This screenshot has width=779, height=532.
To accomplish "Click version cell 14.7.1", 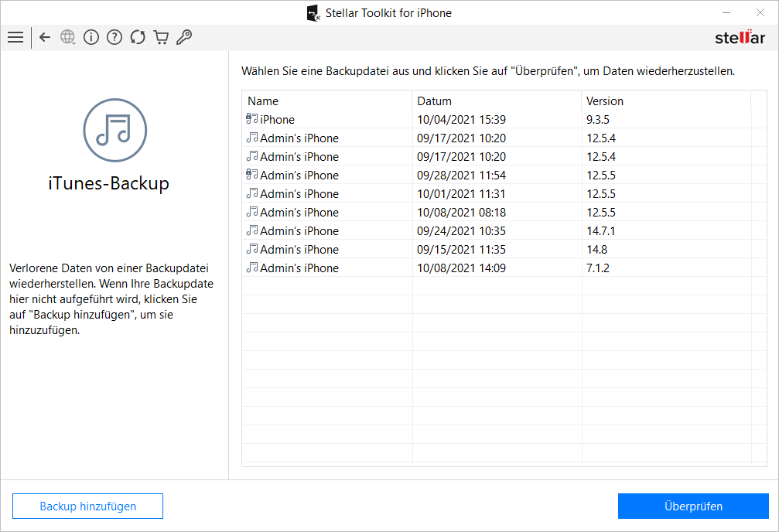I will pyautogui.click(x=600, y=231).
